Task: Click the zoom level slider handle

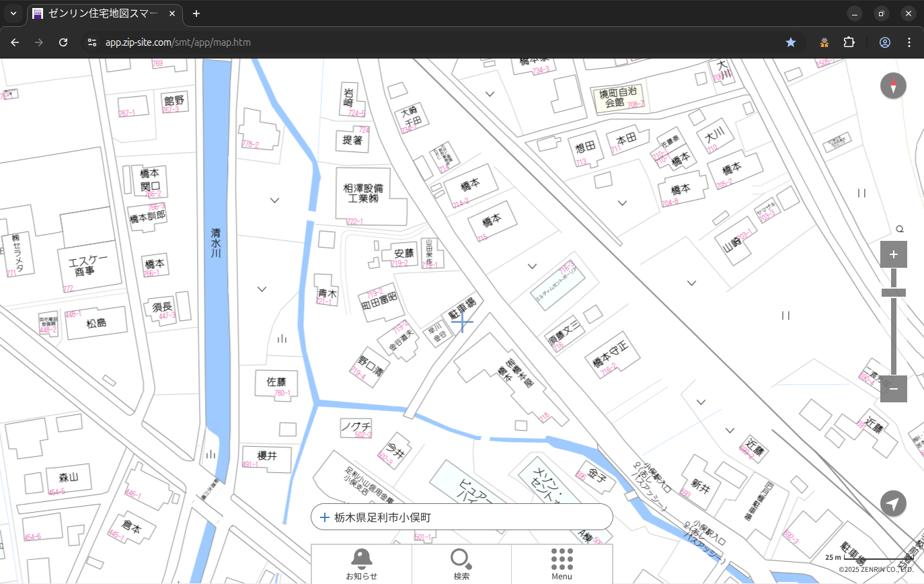Action: click(x=893, y=293)
